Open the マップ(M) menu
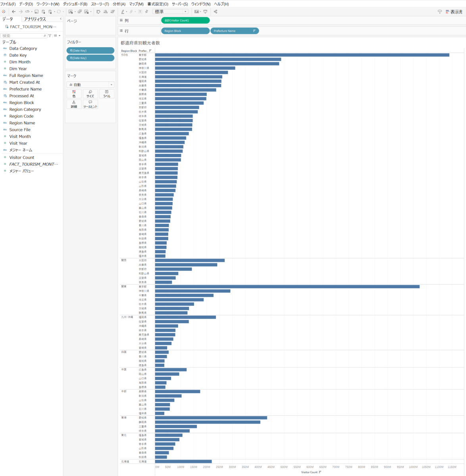The height and width of the screenshot is (476, 466). point(136,4)
